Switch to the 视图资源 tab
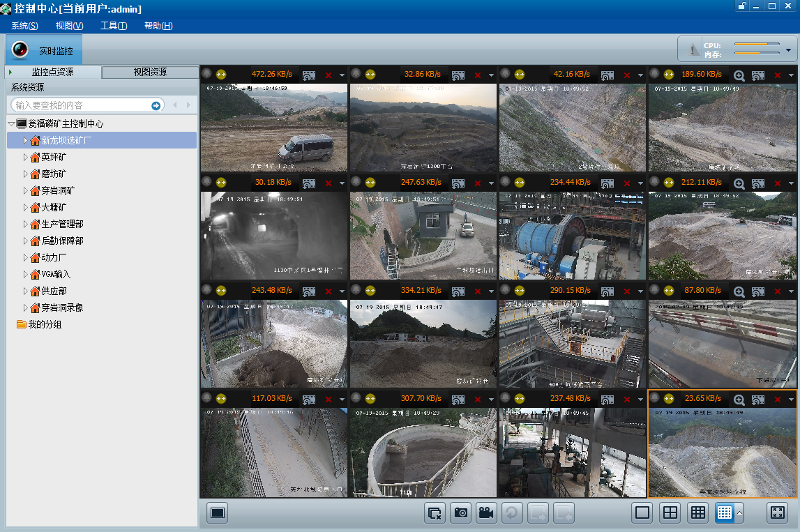 click(x=150, y=73)
